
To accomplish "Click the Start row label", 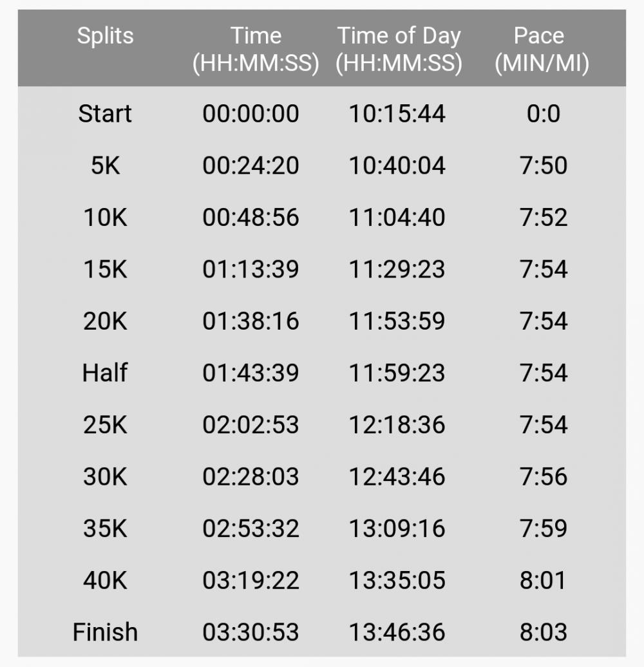I will click(x=105, y=113).
